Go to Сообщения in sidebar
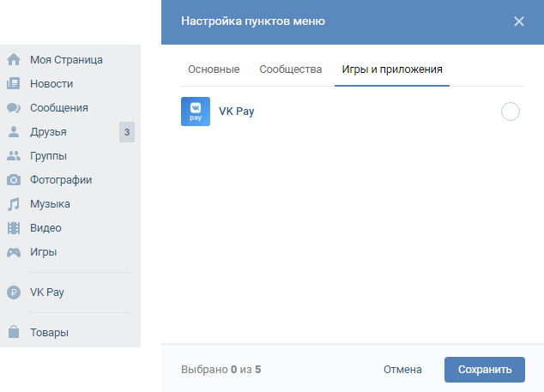 59,108
